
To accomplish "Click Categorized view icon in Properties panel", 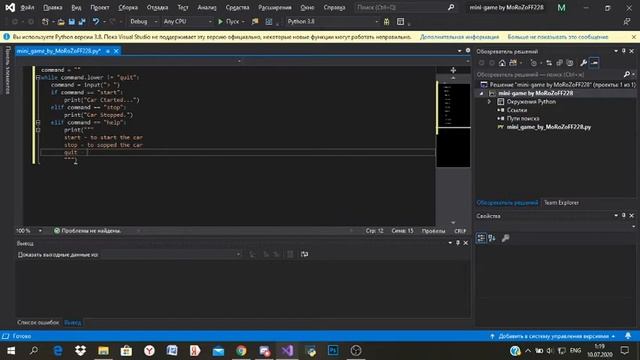I will point(481,238).
